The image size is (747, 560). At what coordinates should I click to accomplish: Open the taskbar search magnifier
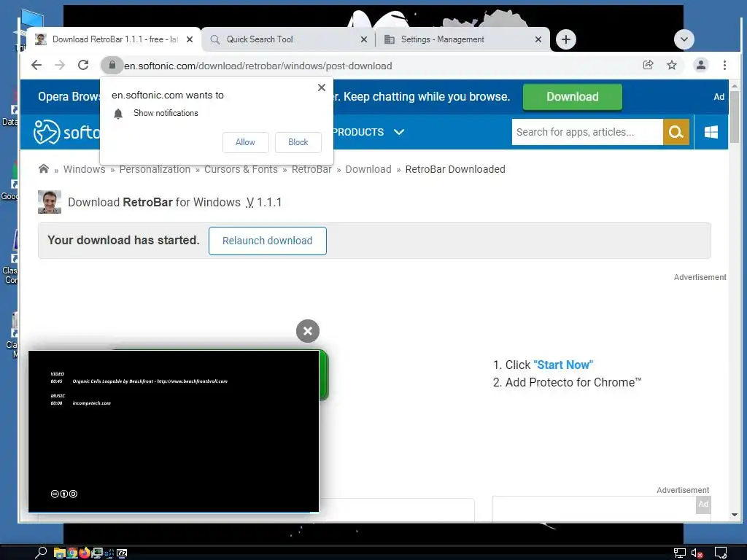pyautogui.click(x=41, y=553)
